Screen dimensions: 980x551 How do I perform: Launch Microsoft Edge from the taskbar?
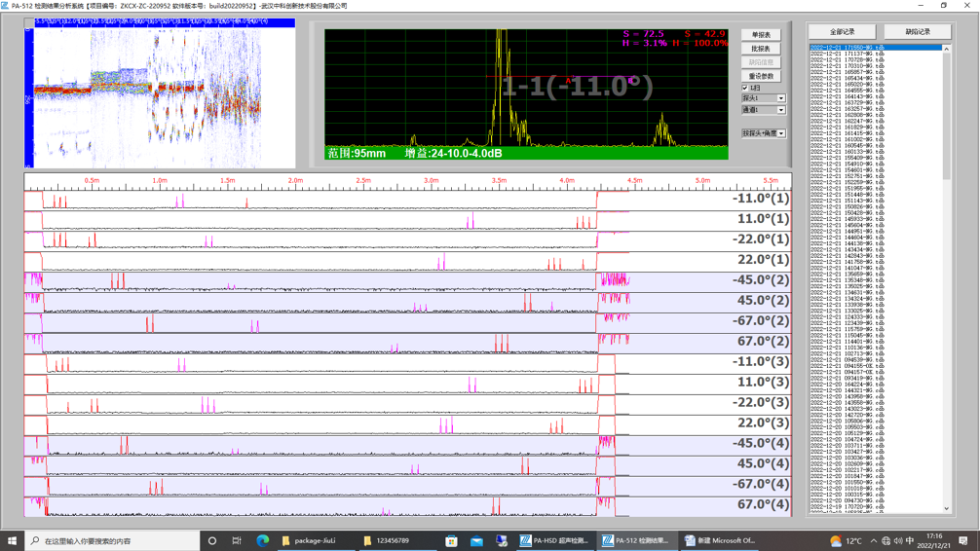pos(262,540)
